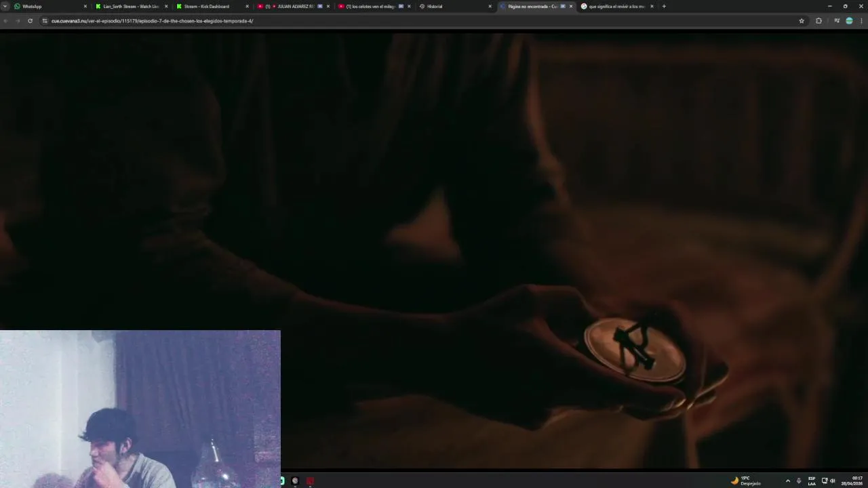Close the JULIAN ALVAREZ tab
Screen dimensions: 868x488
328,6
